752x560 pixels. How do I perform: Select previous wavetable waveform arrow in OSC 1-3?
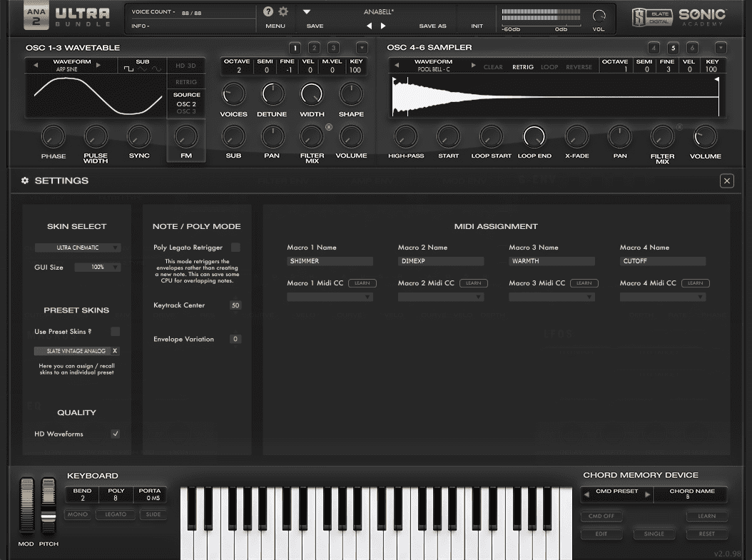pos(36,65)
